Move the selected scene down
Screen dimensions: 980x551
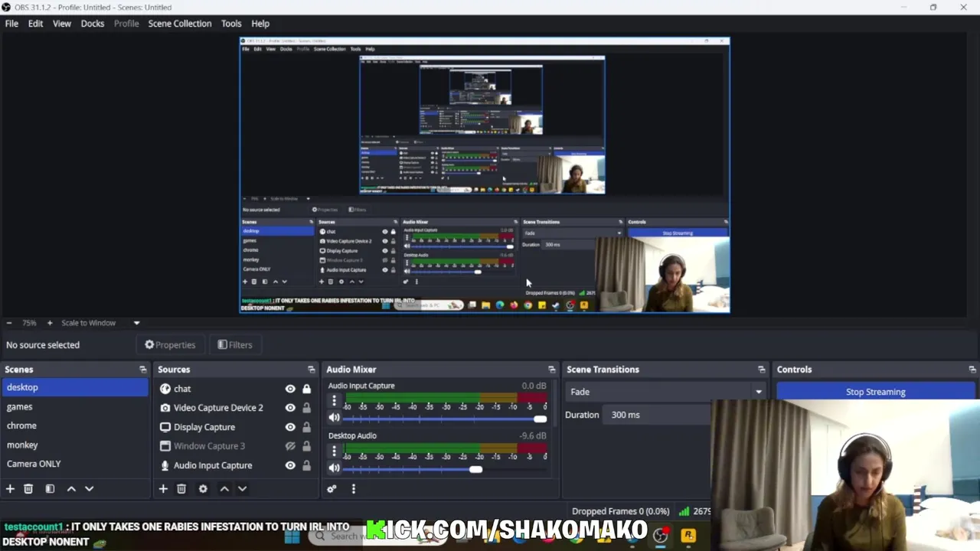(x=89, y=488)
